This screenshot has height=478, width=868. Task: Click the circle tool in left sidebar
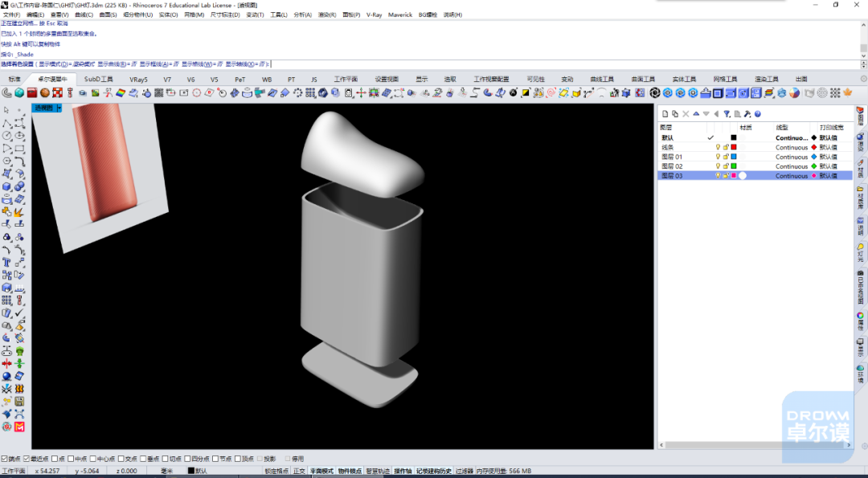(6, 136)
